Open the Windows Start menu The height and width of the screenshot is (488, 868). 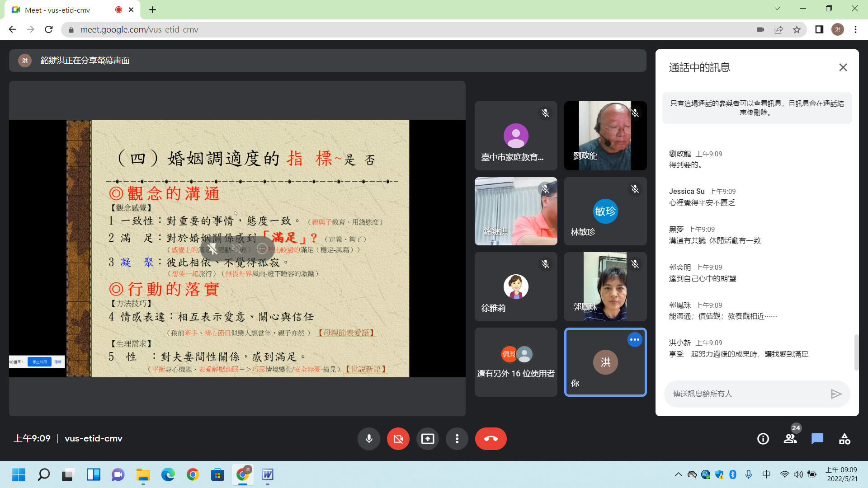19,474
